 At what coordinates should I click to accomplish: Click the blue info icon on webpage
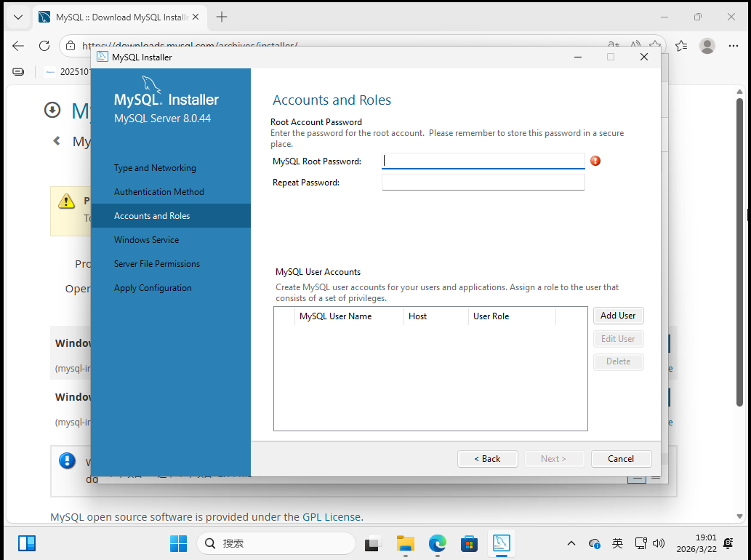(67, 461)
